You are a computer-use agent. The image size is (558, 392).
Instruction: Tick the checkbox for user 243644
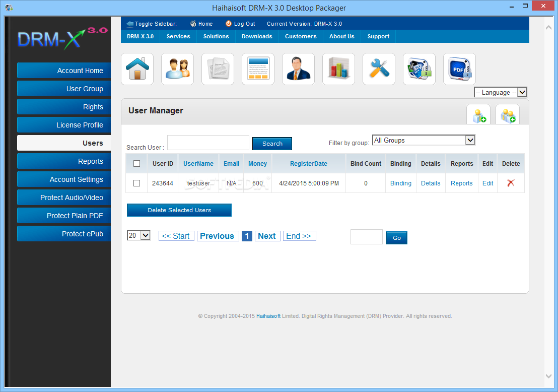[x=136, y=183]
